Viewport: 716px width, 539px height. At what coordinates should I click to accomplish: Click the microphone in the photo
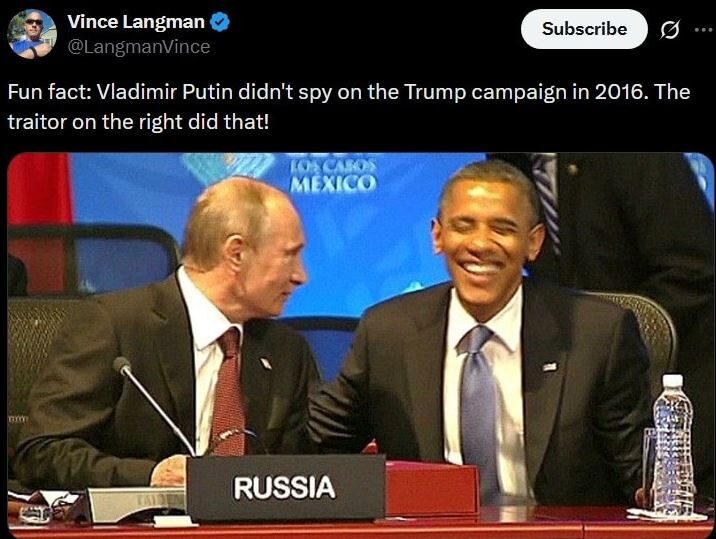pos(154,406)
